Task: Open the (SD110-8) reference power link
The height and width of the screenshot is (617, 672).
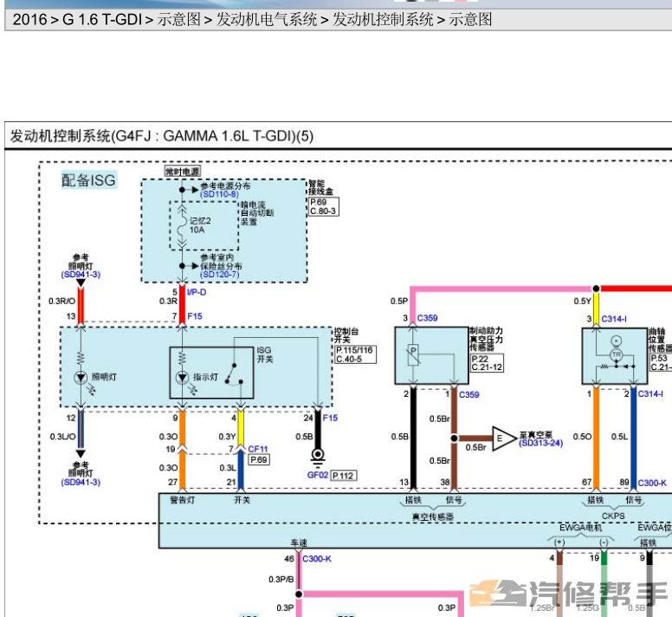Action: (219, 194)
